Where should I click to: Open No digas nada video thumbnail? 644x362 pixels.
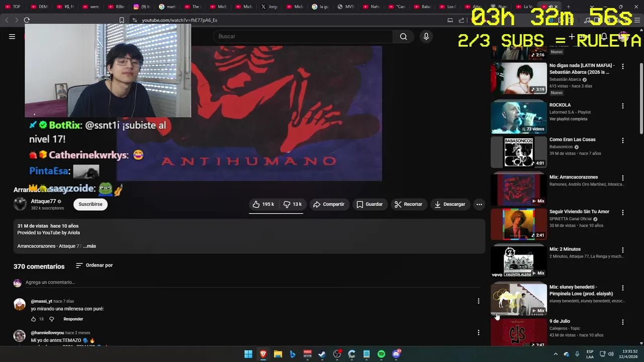(519, 78)
